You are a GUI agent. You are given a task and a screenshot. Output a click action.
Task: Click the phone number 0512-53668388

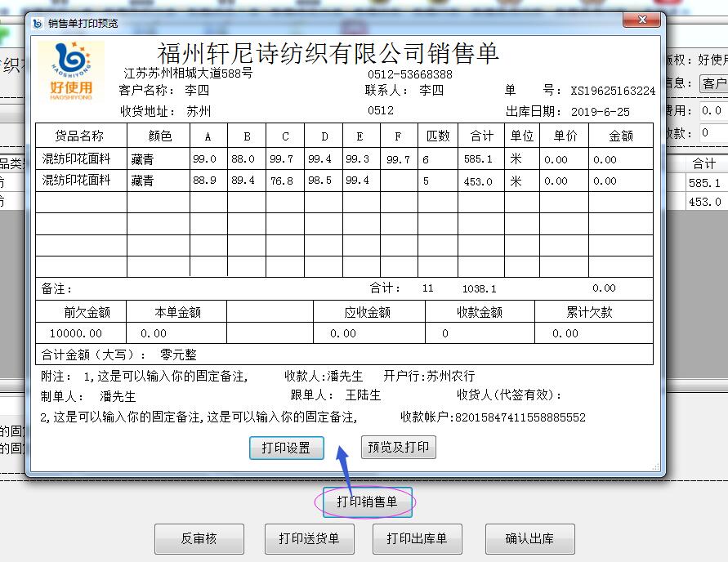click(410, 74)
